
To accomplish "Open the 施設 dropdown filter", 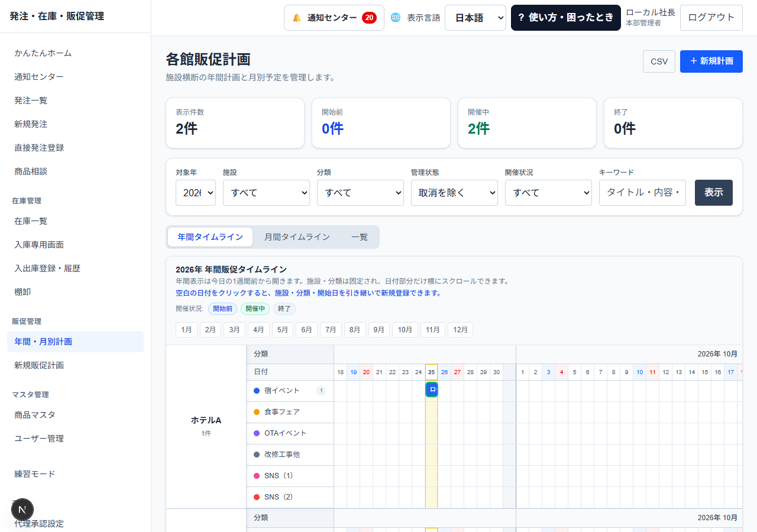I will [x=266, y=193].
